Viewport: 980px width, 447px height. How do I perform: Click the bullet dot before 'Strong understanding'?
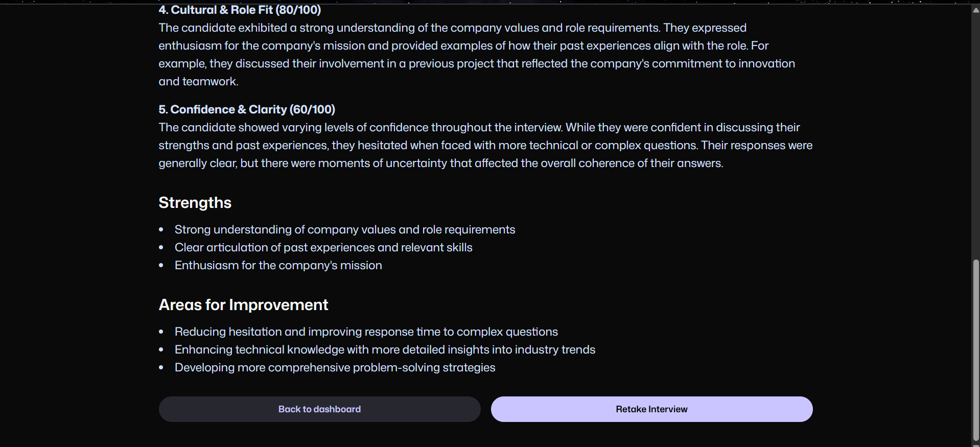tap(161, 230)
